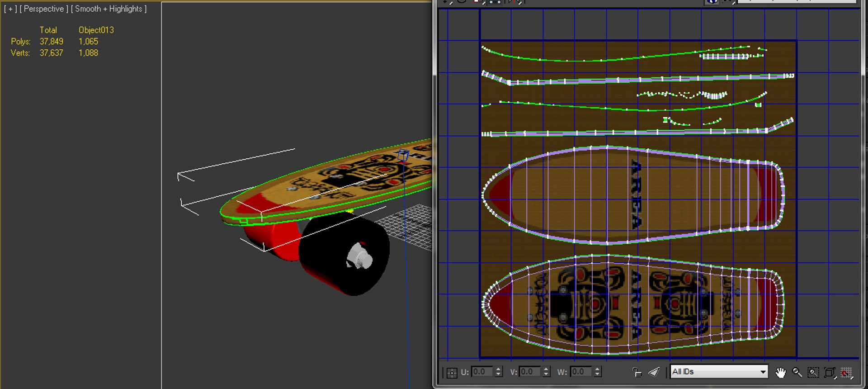
Task: Open the [+] viewport general menu
Action: (10, 9)
